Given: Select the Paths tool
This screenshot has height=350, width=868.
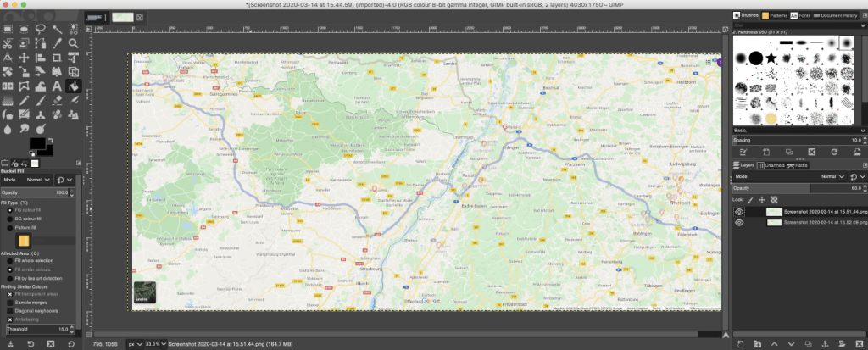Looking at the screenshot, I should point(41,43).
